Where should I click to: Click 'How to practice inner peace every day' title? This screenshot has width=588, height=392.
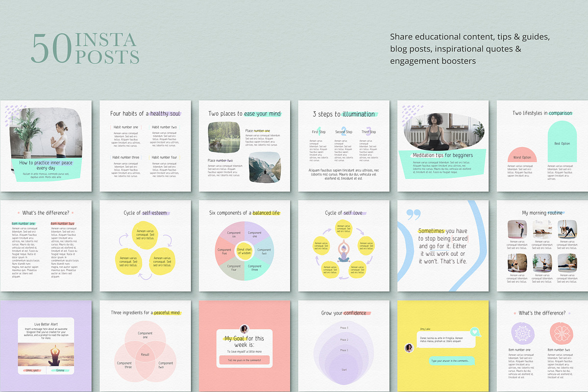tap(46, 165)
